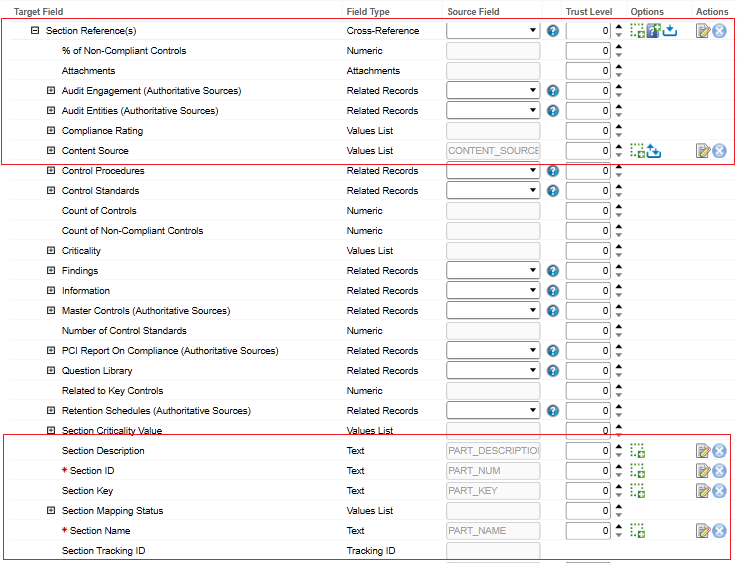Image resolution: width=737 pixels, height=563 pixels.
Task: Click green dotted-square option for Section Key
Action: point(637,491)
